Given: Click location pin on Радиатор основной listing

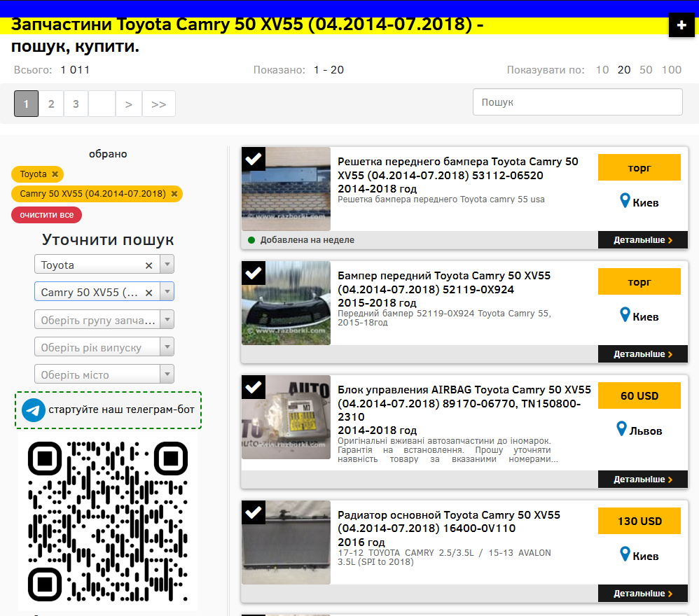Looking at the screenshot, I should click(625, 554).
